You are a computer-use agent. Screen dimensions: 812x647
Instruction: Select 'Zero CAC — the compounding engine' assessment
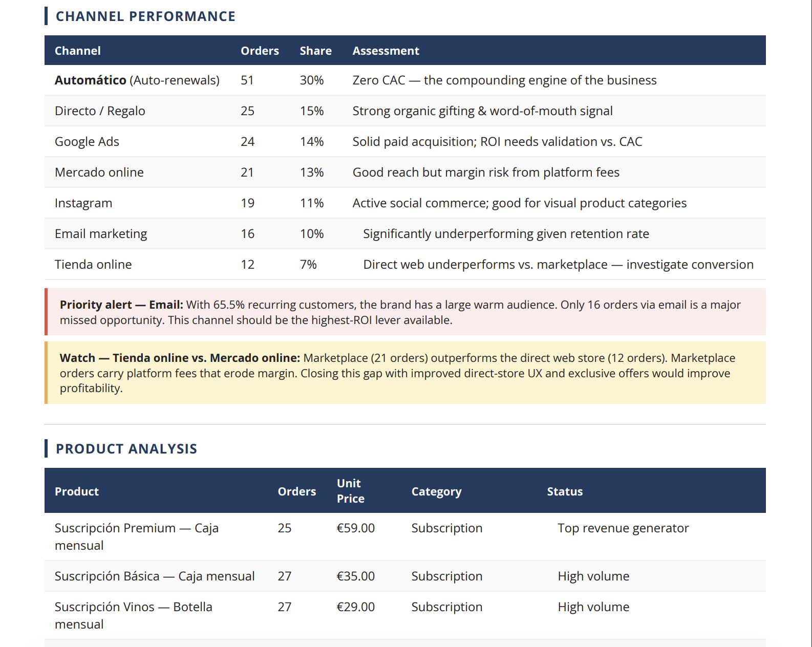pyautogui.click(x=504, y=80)
